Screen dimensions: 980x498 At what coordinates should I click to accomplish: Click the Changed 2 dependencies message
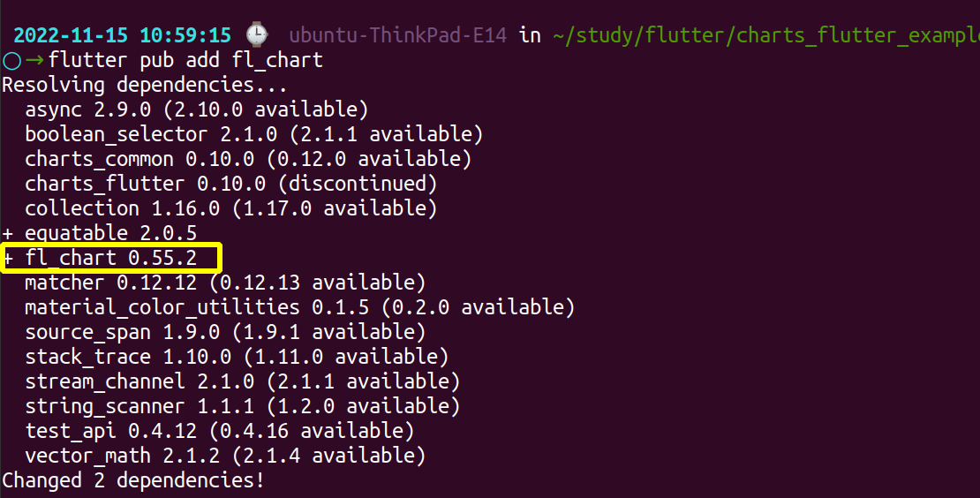coord(132,481)
